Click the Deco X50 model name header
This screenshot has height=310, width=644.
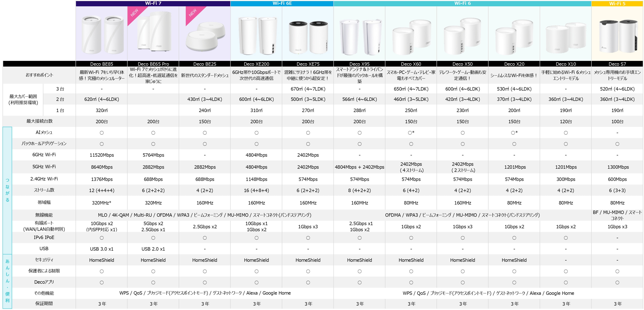pos(462,64)
